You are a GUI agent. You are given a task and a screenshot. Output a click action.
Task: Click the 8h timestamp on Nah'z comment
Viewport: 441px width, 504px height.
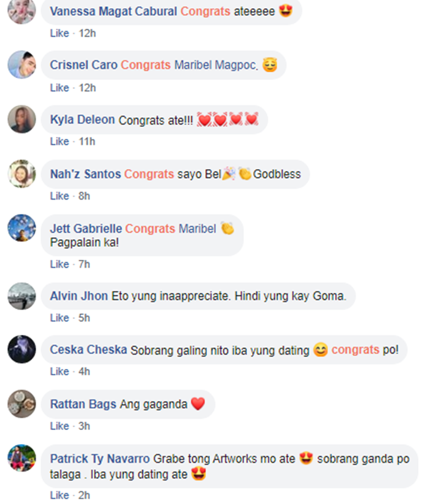pos(84,196)
